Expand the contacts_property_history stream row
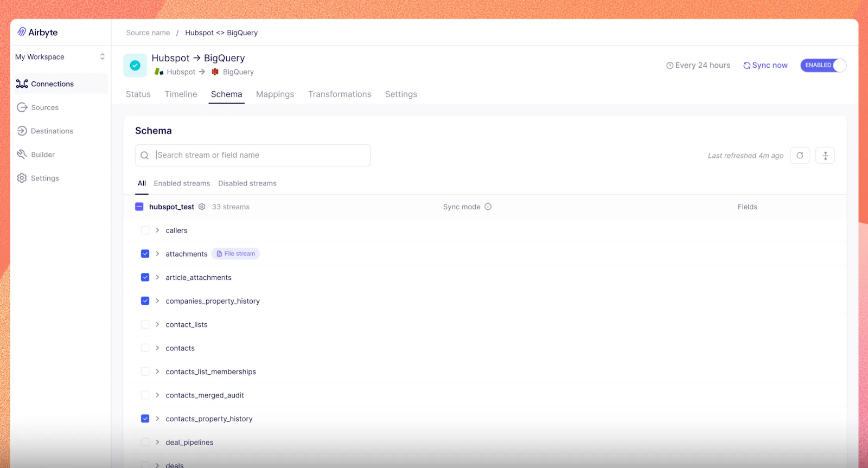868x468 pixels. pyautogui.click(x=157, y=419)
